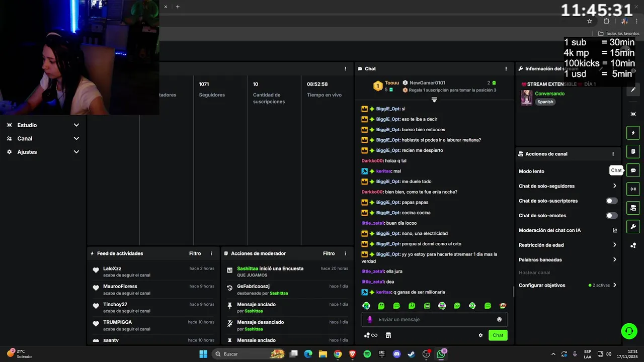Click Modo lento option
Image resolution: width=644 pixels, height=362 pixels.
(531, 171)
